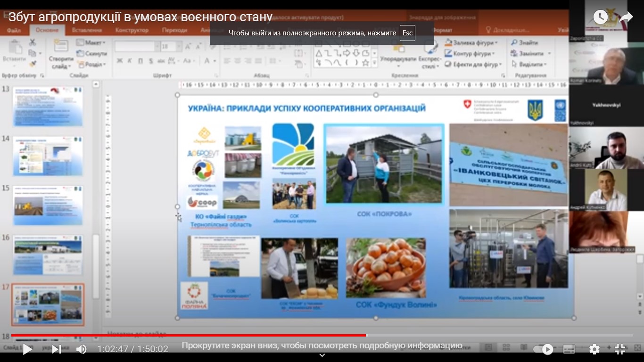This screenshot has height=362, width=644.
Task: Click the СОК «Фундук Волині» caption
Action: (396, 305)
